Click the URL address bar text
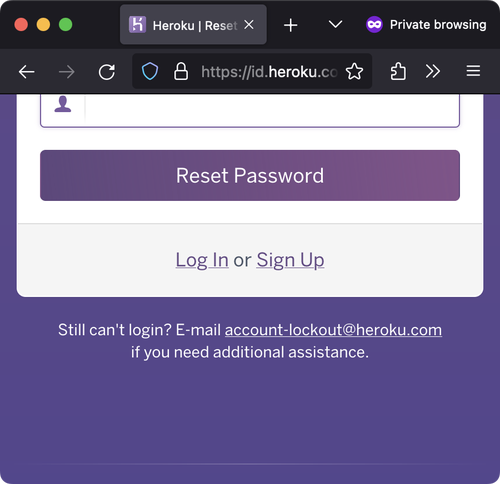The image size is (500, 484). (269, 72)
